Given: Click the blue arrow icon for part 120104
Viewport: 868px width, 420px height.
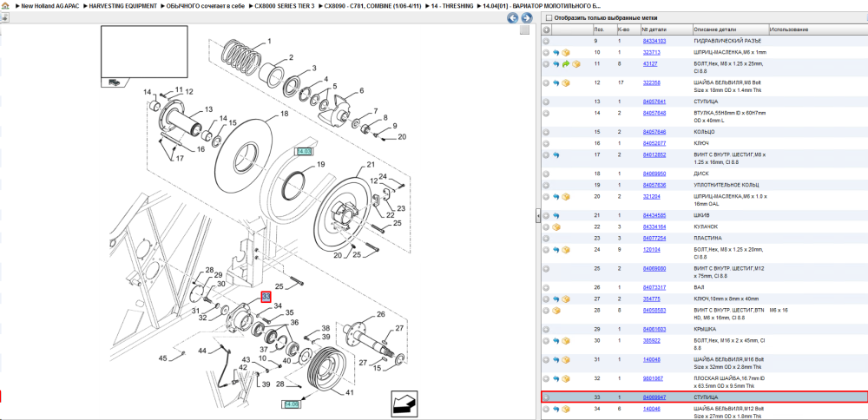Looking at the screenshot, I should coord(556,250).
